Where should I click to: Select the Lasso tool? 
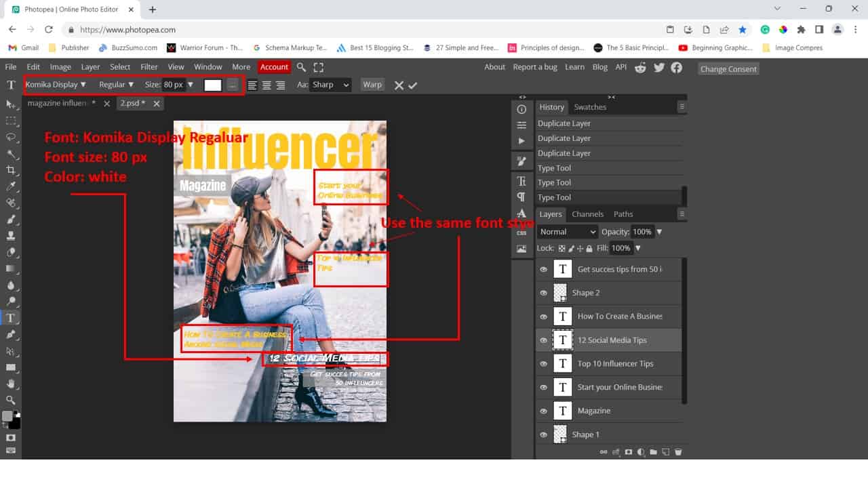[x=11, y=137]
